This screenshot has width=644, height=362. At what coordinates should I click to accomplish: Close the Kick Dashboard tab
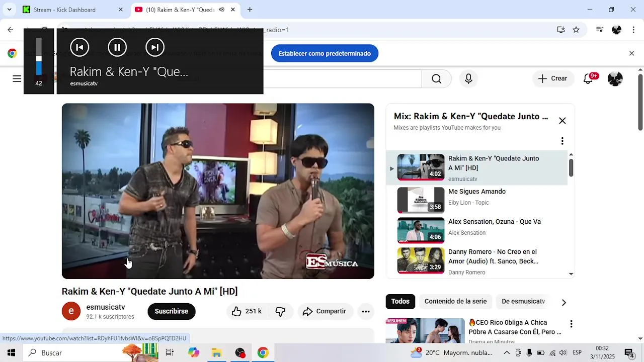point(121,10)
